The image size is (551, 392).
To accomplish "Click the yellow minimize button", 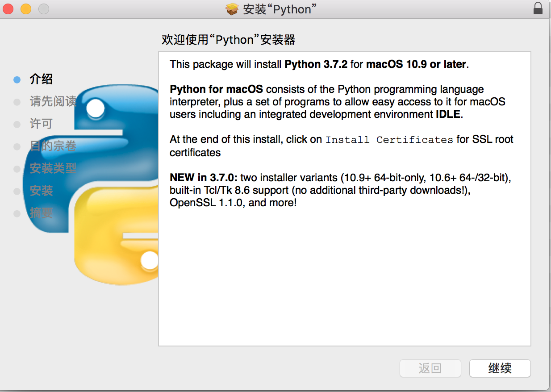I will click(25, 8).
